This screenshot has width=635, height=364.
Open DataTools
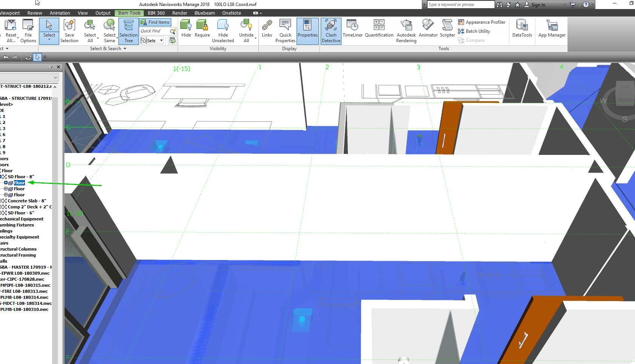522,31
